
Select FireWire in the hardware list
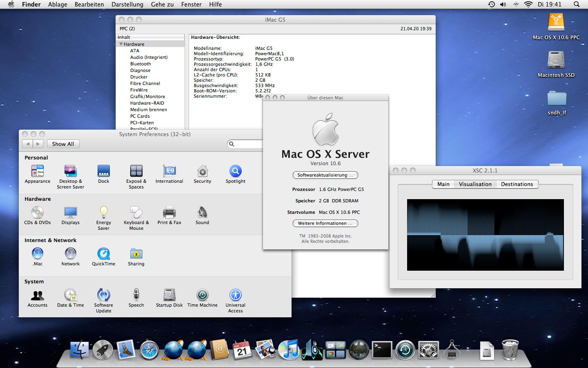tap(139, 90)
